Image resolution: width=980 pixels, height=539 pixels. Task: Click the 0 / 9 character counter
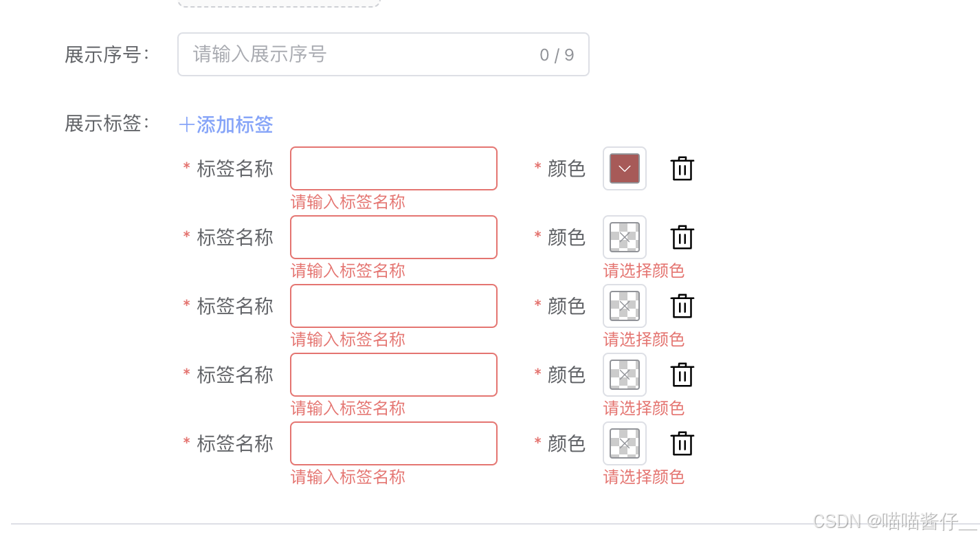point(557,54)
